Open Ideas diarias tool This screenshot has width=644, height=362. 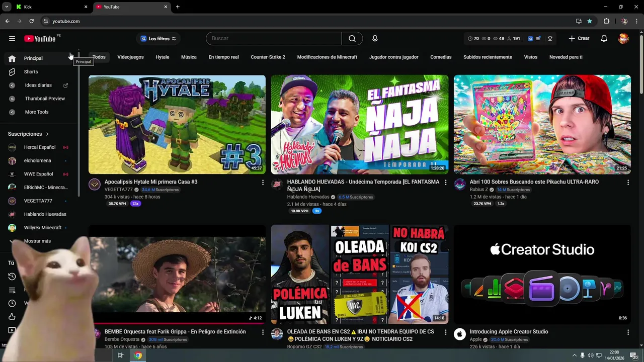click(x=38, y=85)
